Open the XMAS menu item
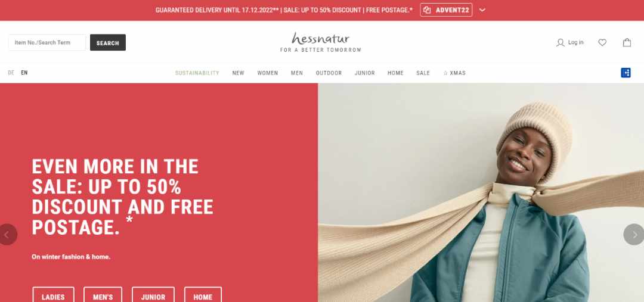Image resolution: width=644 pixels, height=302 pixels. tap(454, 73)
